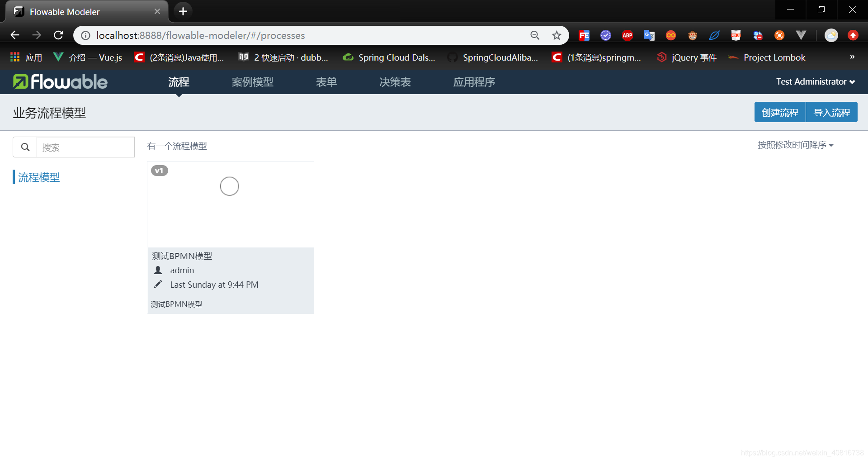Click the bookmark star in the address bar
Screen dimensions: 868x461
557,35
